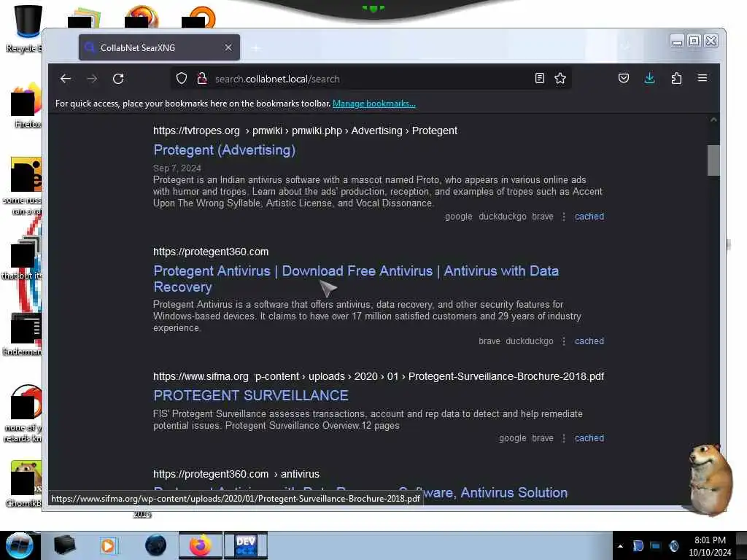Open a new tab with the plus button
Viewport: 747px width, 560px height.
point(256,48)
